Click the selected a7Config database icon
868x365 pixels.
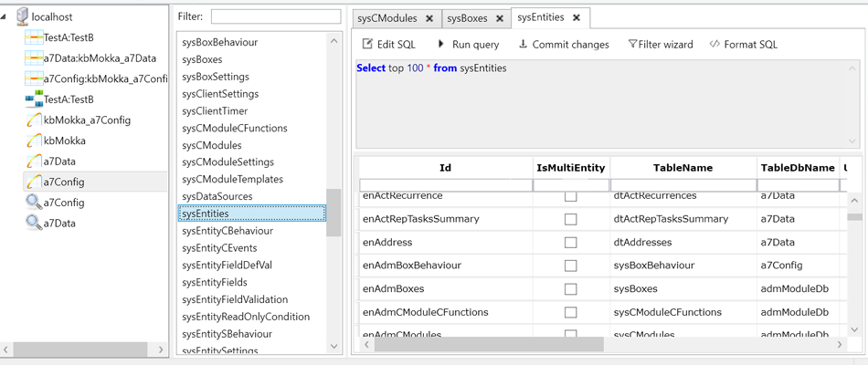click(34, 182)
